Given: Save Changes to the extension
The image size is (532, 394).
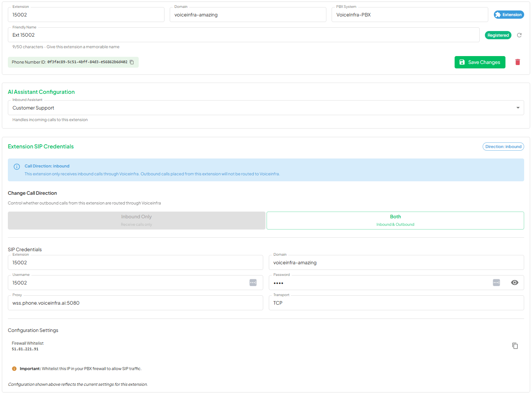Looking at the screenshot, I should (480, 62).
